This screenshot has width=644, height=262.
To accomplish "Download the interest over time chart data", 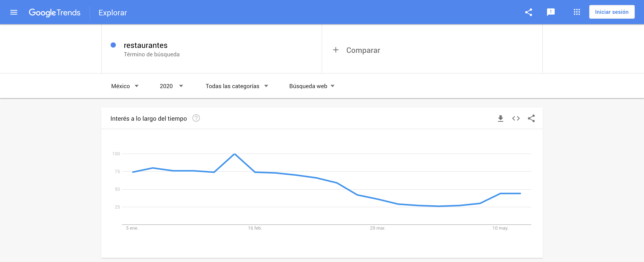I will click(x=500, y=118).
